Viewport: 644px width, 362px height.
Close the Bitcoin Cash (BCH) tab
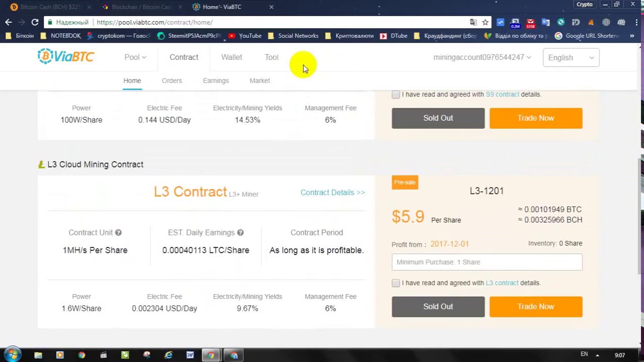coord(89,7)
